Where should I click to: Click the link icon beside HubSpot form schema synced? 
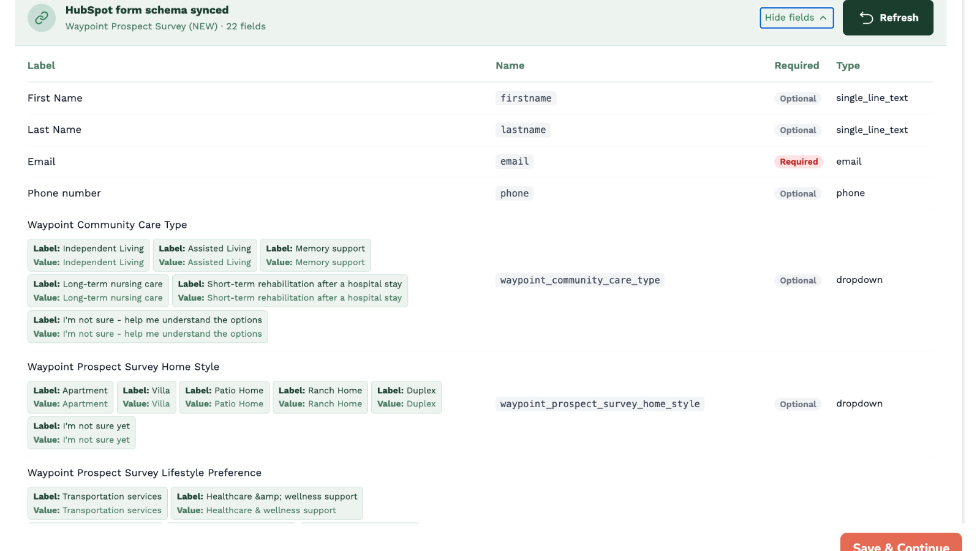click(42, 18)
